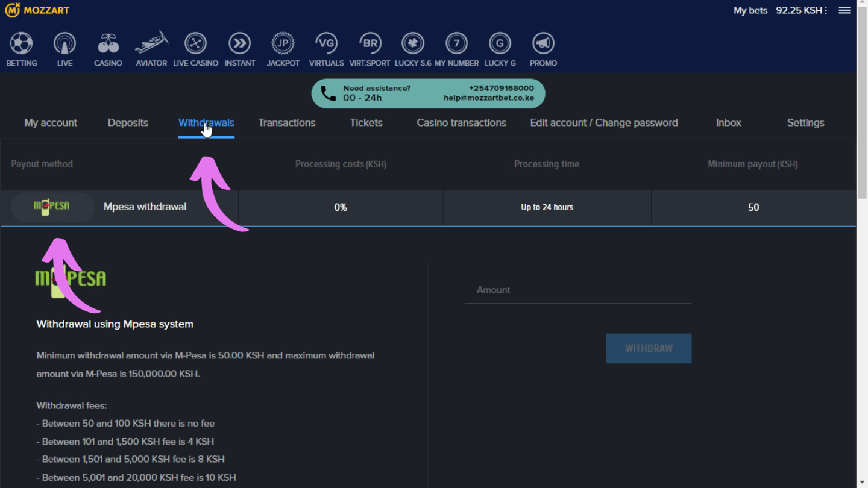Screen dimensions: 868x488
Task: Open the Lucky G icon
Action: pyautogui.click(x=500, y=43)
